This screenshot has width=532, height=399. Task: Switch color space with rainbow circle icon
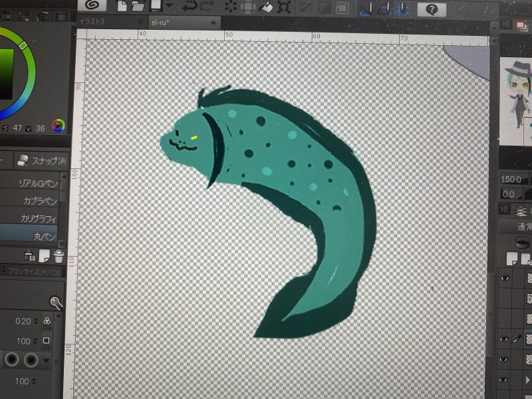coord(59,126)
